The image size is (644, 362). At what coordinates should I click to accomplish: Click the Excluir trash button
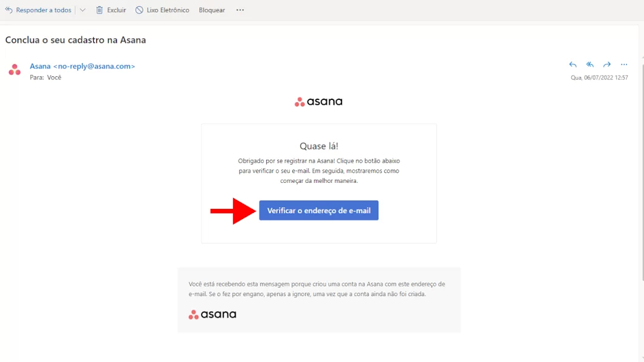point(111,10)
